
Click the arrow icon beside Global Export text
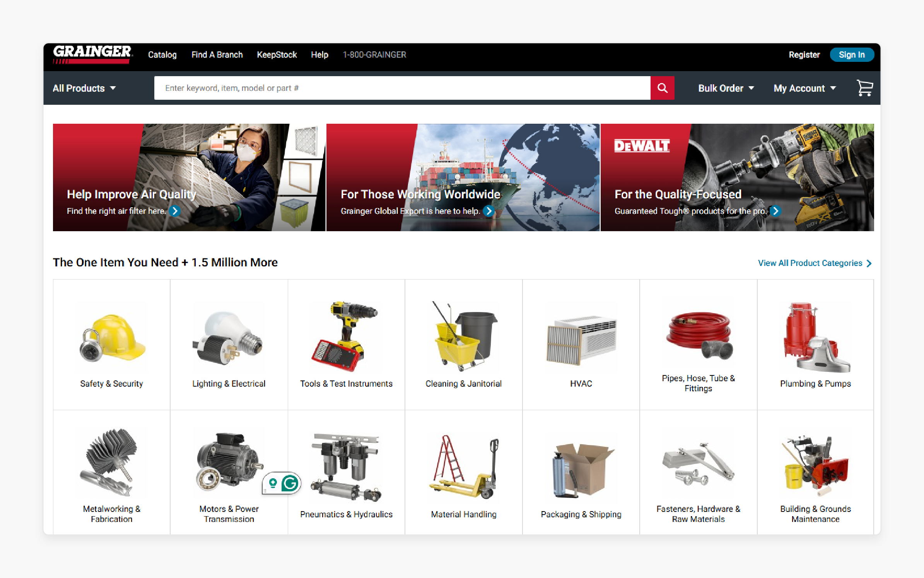click(x=489, y=211)
